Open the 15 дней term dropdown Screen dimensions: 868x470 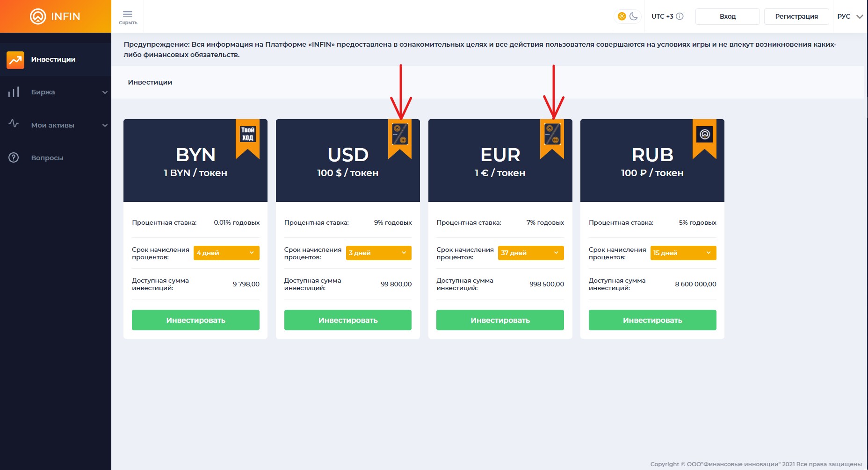pos(683,253)
